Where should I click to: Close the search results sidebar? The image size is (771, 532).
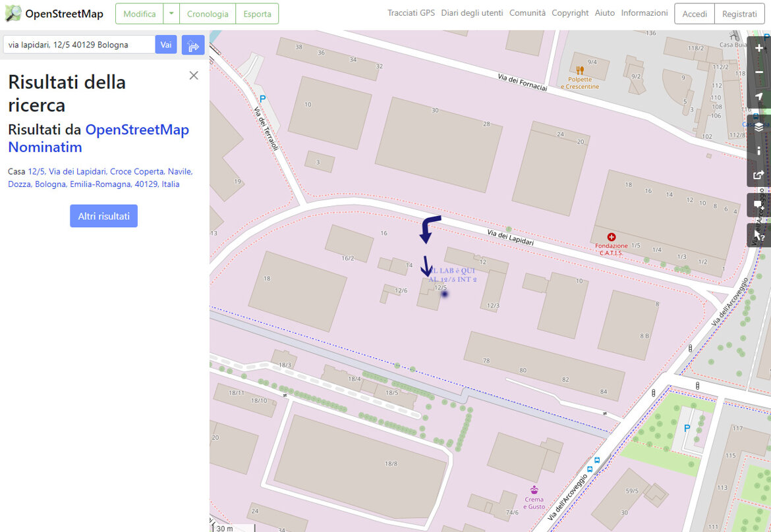pos(194,76)
